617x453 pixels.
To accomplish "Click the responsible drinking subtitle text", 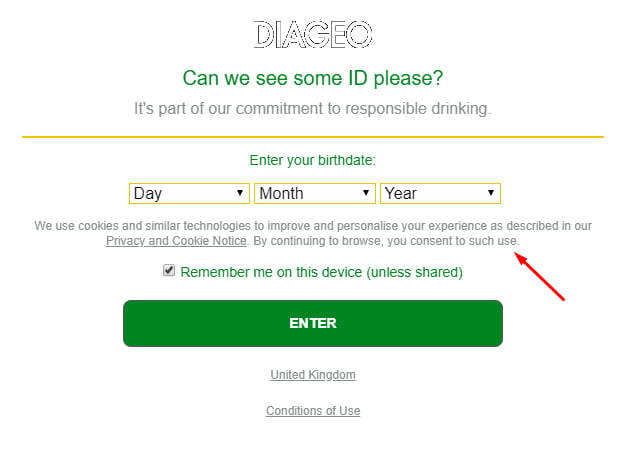I will (x=313, y=109).
